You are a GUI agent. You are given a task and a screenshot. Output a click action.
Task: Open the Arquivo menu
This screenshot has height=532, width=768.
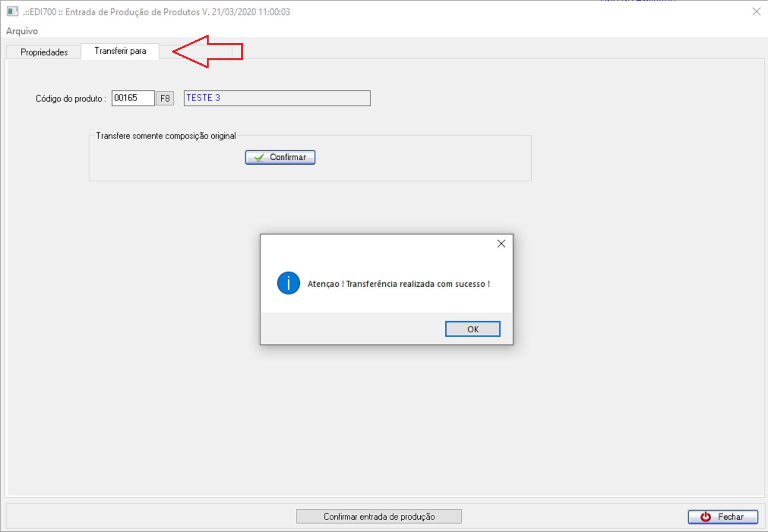22,31
